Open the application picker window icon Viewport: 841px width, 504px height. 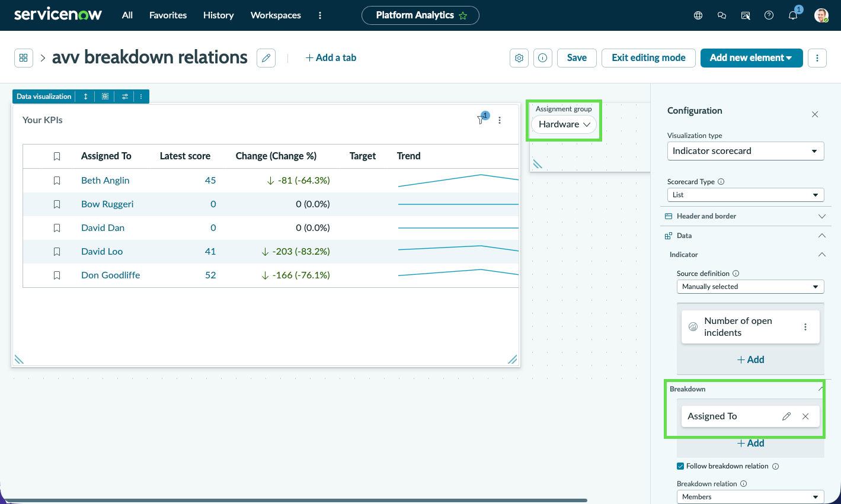coord(746,15)
